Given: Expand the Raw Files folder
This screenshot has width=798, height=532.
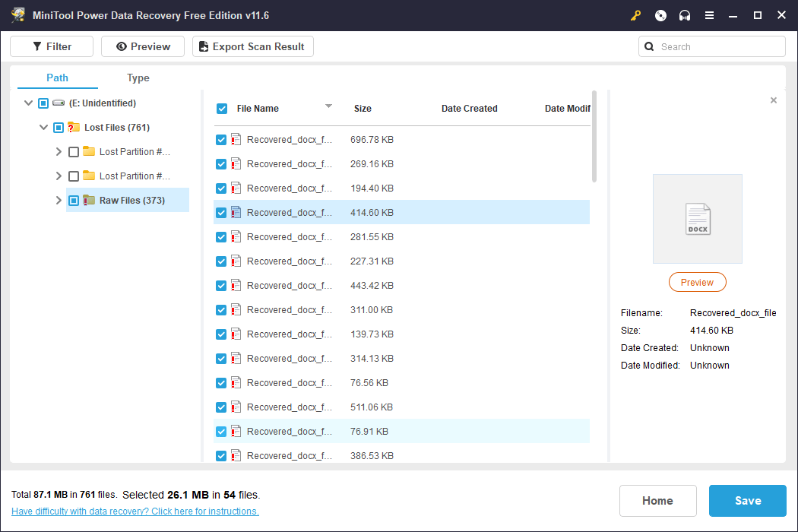Looking at the screenshot, I should pyautogui.click(x=59, y=200).
